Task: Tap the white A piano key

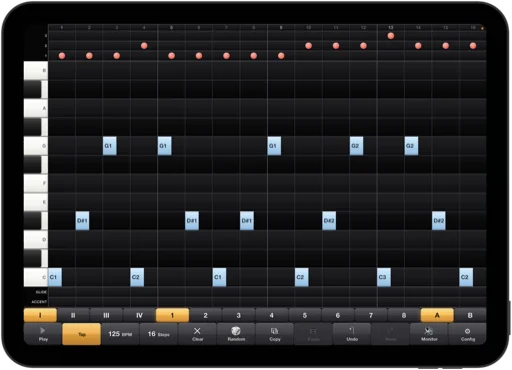Action: (x=36, y=108)
